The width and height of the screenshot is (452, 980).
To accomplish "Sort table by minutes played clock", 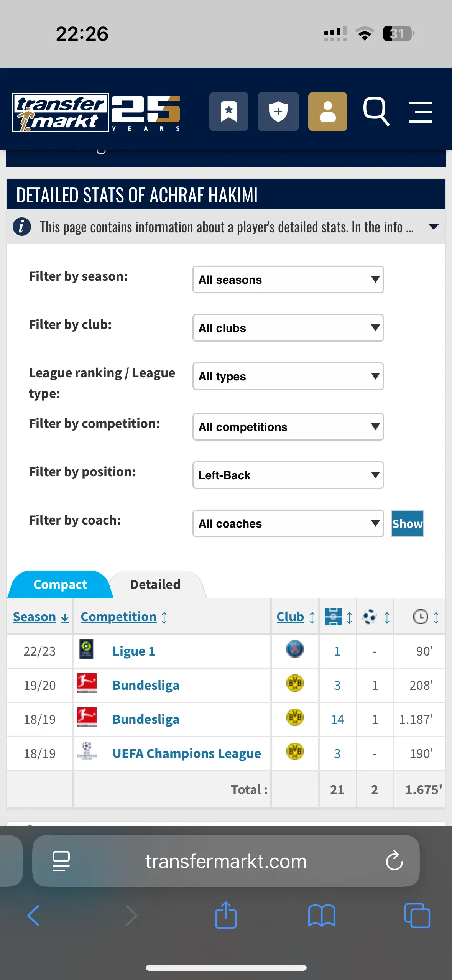I will click(426, 617).
